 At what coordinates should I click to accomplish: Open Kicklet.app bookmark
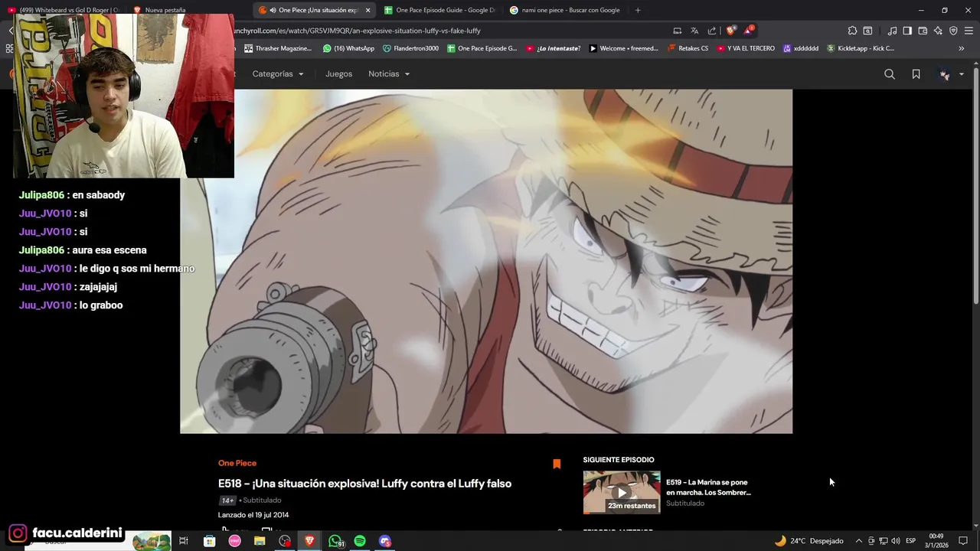[860, 48]
